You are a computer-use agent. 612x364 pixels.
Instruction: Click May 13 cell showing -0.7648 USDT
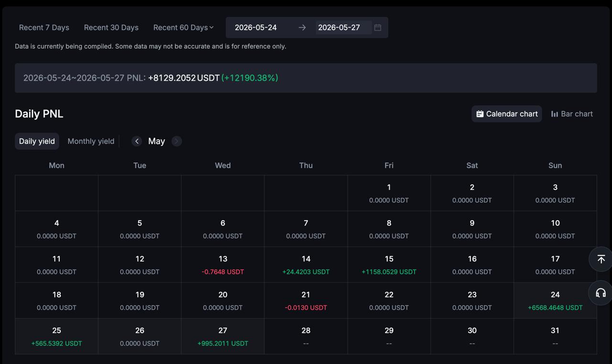click(x=223, y=265)
